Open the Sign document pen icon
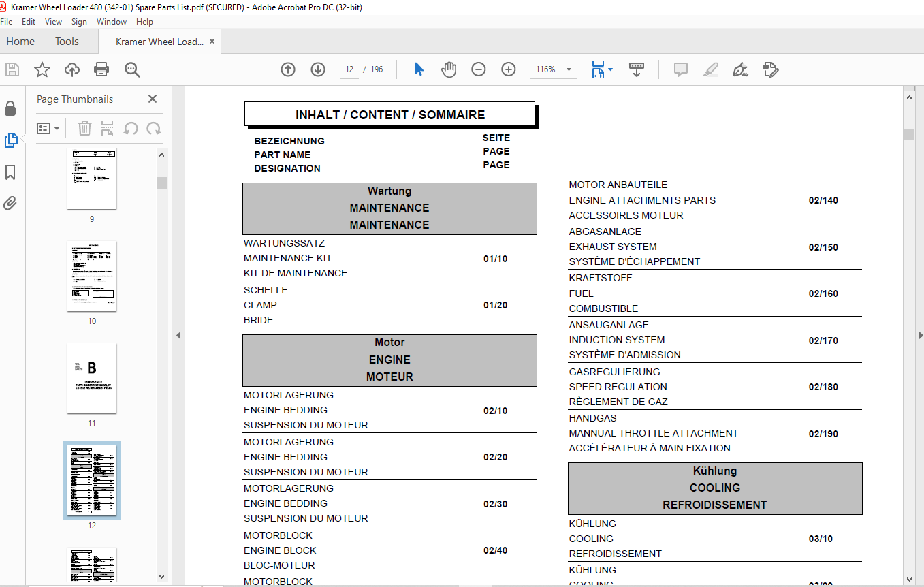The width and height of the screenshot is (924, 587). [x=740, y=69]
